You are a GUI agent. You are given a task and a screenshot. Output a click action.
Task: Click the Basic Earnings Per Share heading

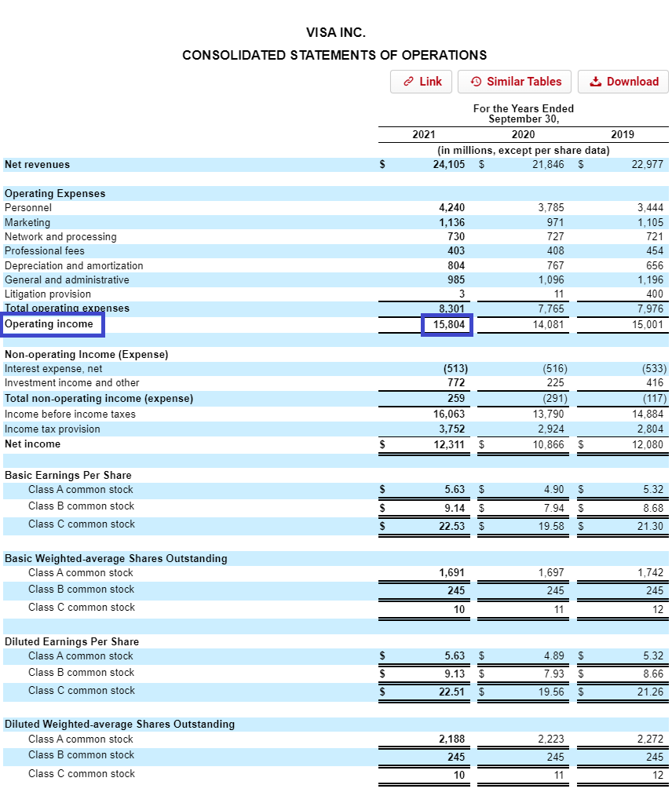68,475
